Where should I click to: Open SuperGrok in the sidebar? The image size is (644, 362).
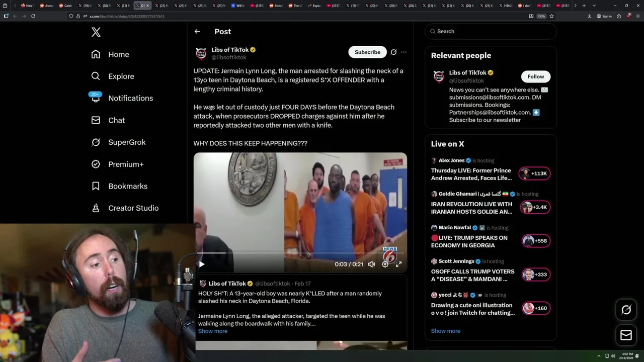(x=118, y=142)
